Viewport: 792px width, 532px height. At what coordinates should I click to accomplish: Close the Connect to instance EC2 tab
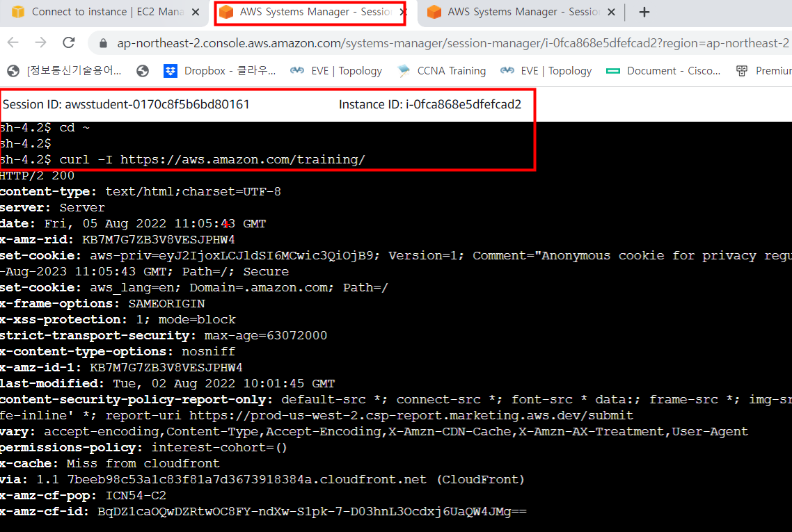coord(196,12)
